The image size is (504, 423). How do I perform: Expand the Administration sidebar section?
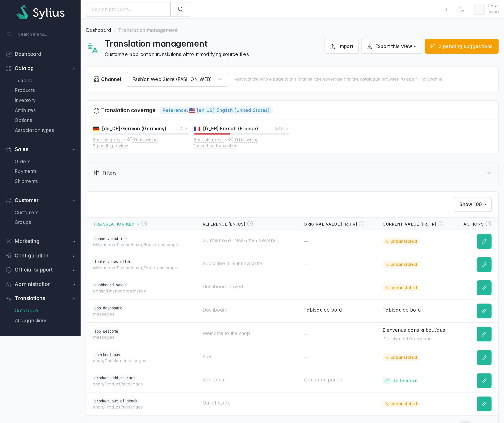[40, 284]
